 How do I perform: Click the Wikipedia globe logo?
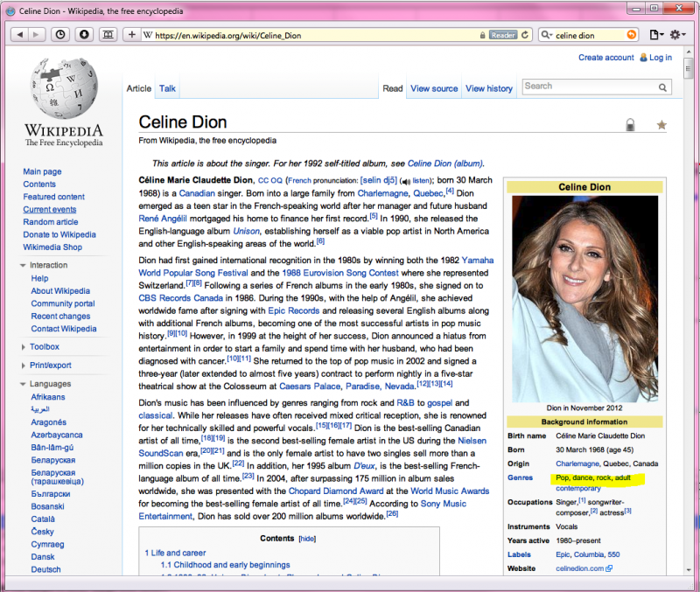pos(64,88)
